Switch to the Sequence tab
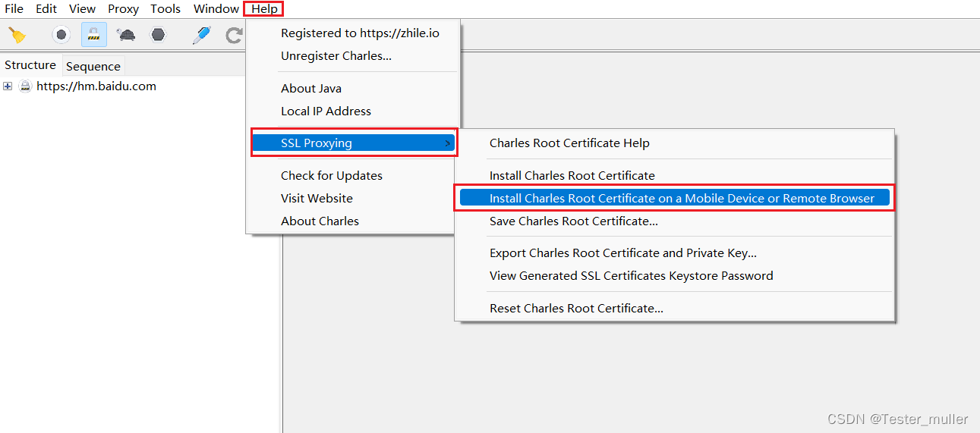 click(x=93, y=66)
